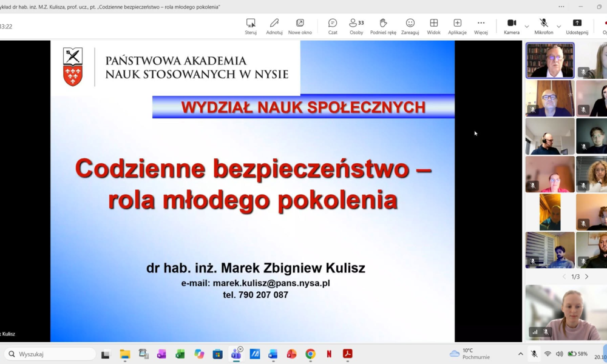The image size is (607, 364).
Task: Click the signal strength icon on self-view
Action: 535,332
